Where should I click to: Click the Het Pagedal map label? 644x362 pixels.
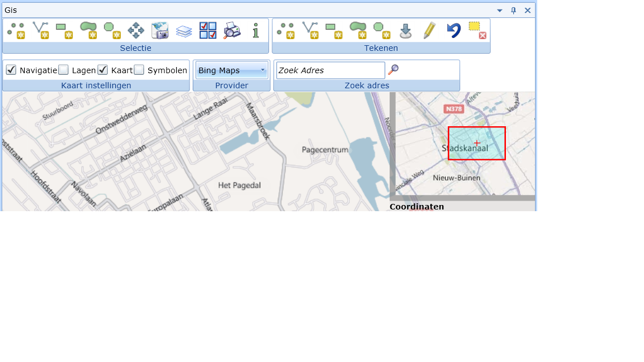tap(239, 185)
